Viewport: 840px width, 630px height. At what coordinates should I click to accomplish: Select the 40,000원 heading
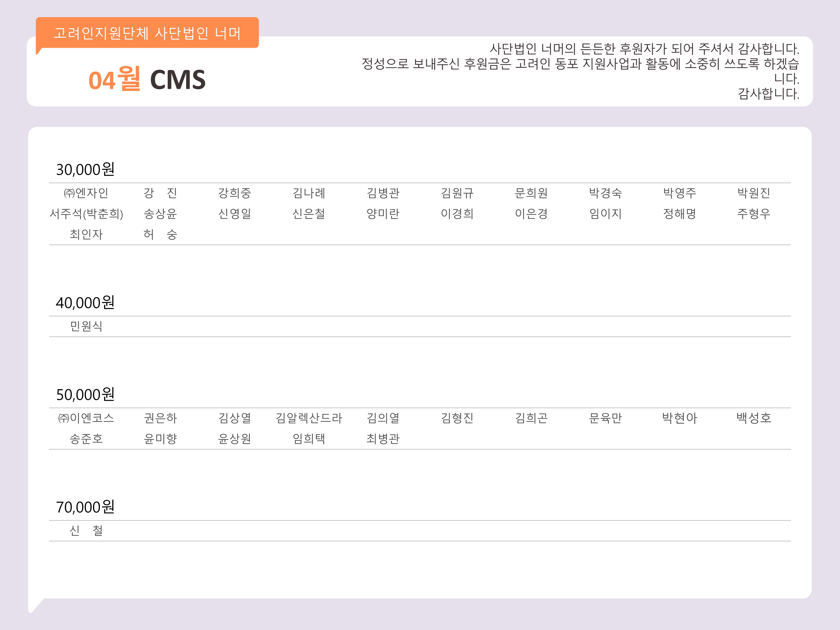point(85,303)
